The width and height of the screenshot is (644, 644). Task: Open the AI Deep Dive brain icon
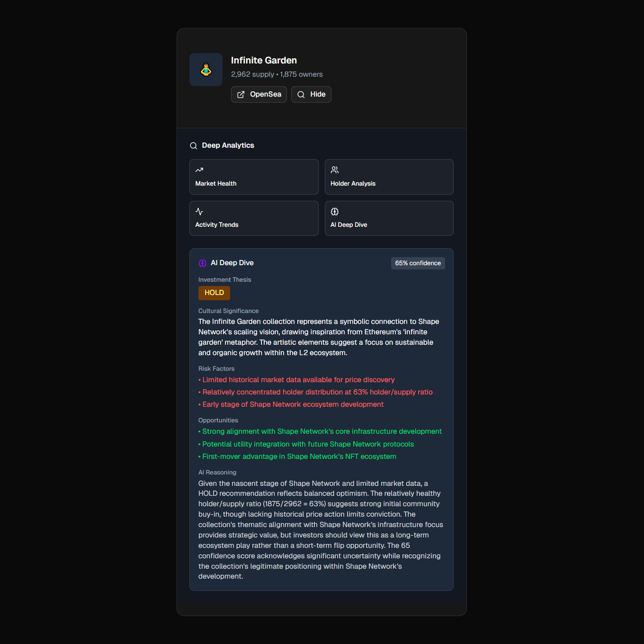(334, 211)
